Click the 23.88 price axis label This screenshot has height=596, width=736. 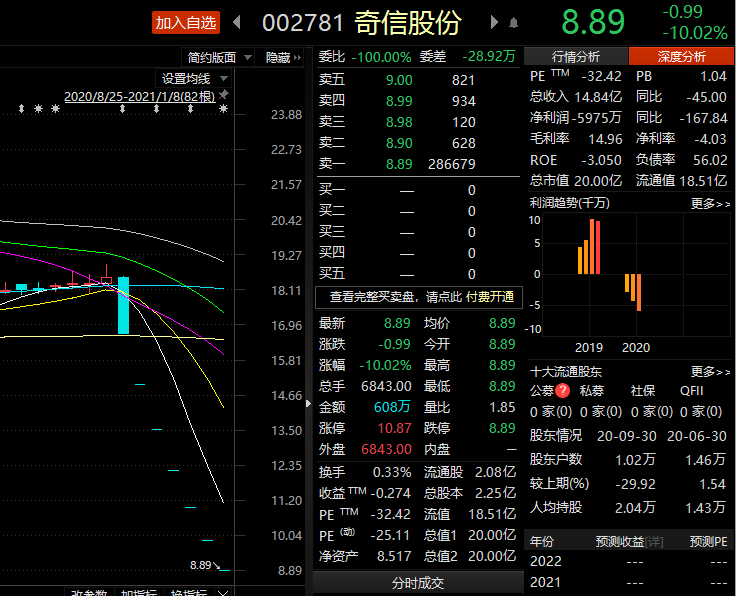[286, 115]
